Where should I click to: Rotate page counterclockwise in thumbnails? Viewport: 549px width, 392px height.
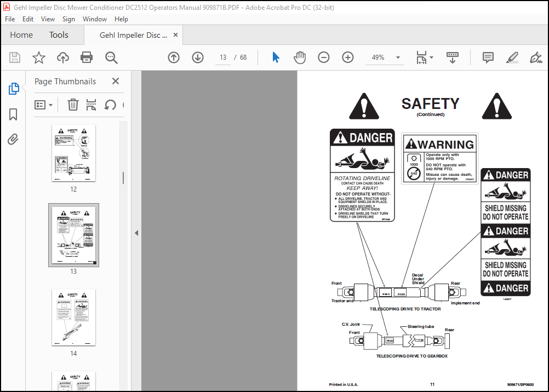(x=110, y=105)
